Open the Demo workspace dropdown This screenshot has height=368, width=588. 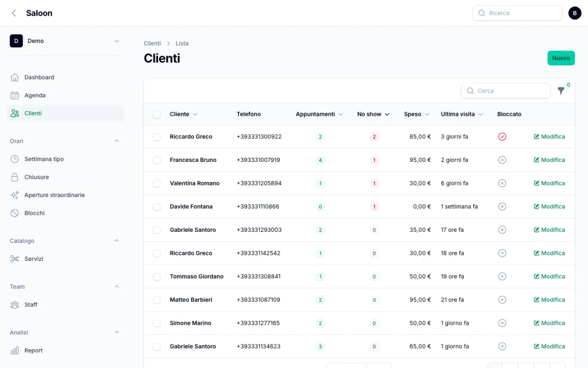tap(65, 41)
